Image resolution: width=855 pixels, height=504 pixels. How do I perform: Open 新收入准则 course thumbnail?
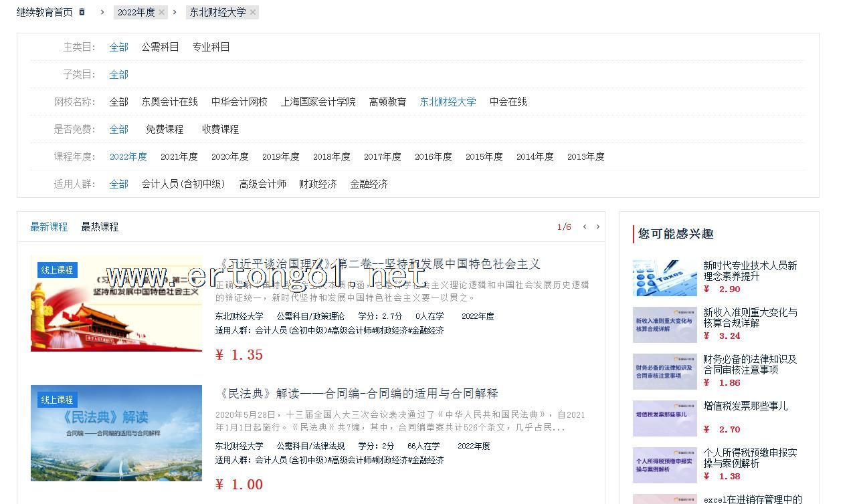(x=664, y=324)
